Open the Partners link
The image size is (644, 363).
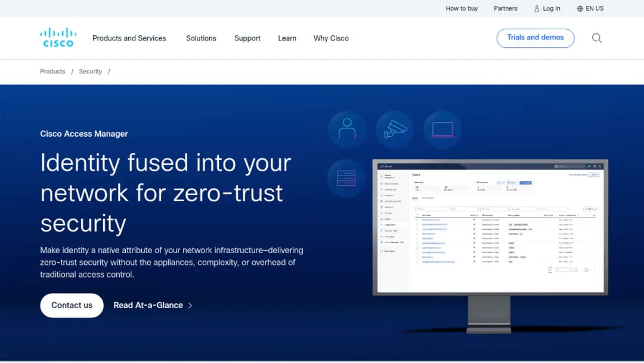click(506, 8)
